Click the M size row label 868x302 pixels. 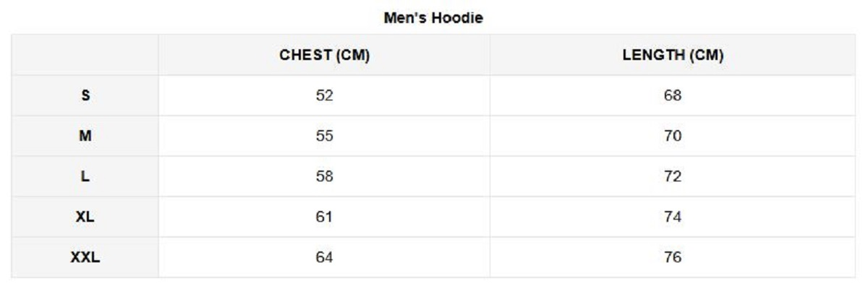click(x=85, y=136)
